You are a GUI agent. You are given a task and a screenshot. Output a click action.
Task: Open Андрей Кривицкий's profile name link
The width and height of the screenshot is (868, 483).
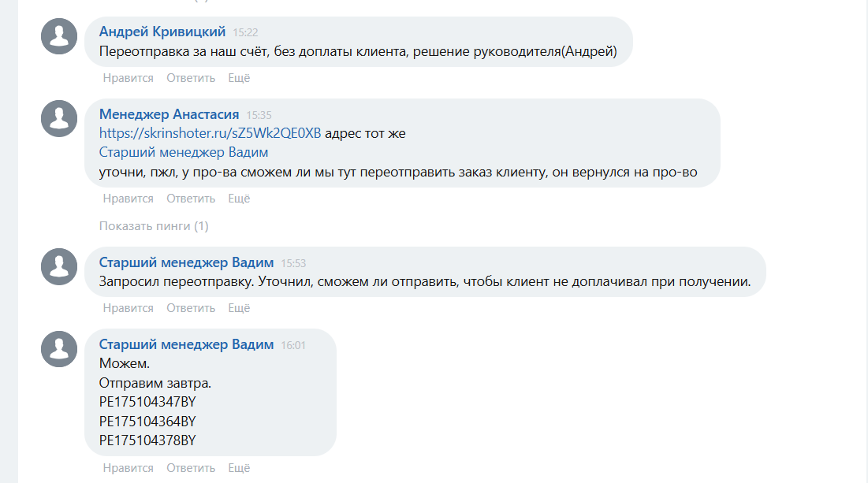pyautogui.click(x=162, y=32)
